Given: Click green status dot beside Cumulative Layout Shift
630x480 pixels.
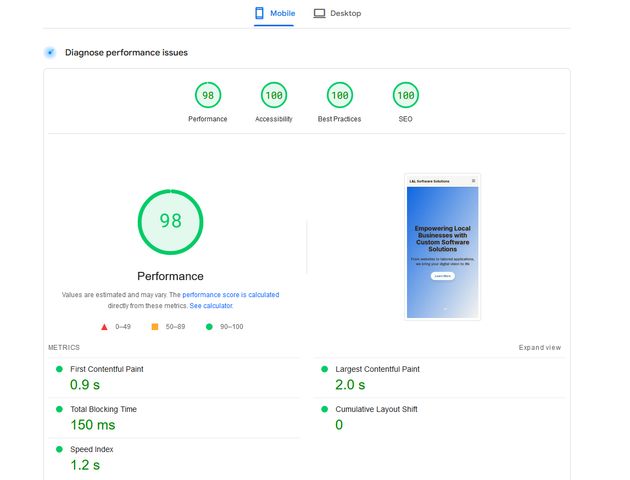Looking at the screenshot, I should pos(325,409).
